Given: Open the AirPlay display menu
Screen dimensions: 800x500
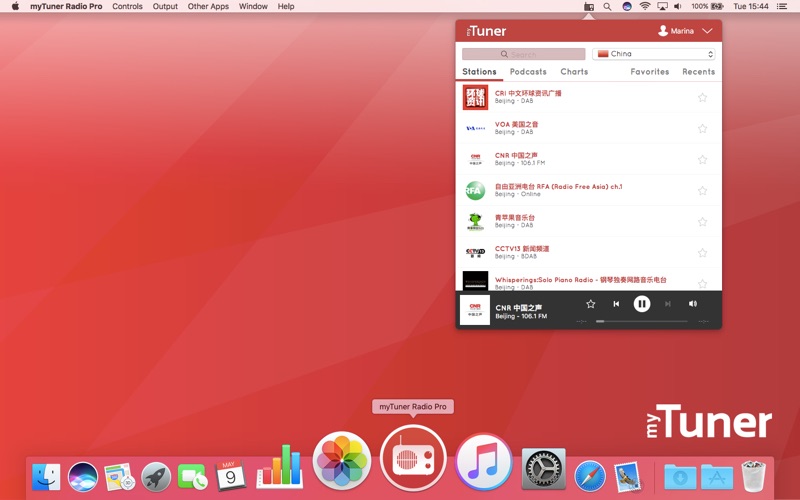Looking at the screenshot, I should click(662, 7).
